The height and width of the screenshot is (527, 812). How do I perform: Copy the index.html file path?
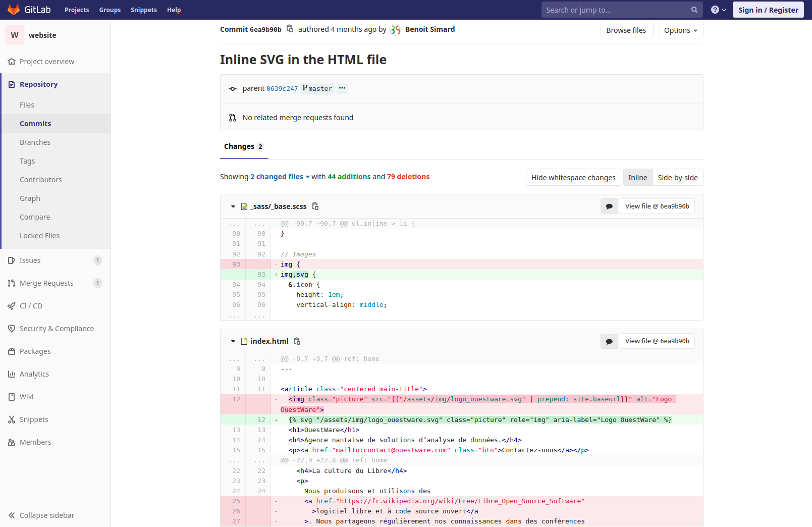point(297,341)
